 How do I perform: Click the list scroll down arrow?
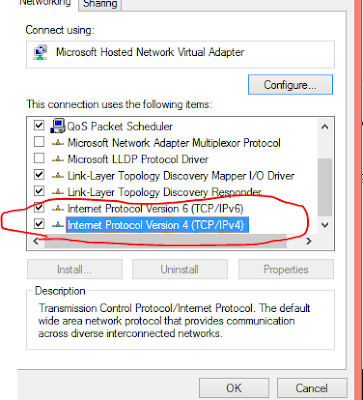325,225
